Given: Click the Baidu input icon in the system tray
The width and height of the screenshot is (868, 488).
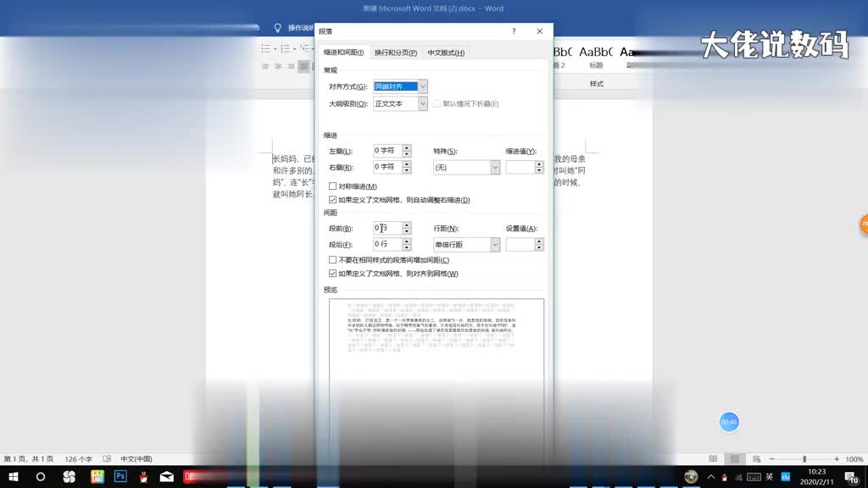Looking at the screenshot, I should [786, 477].
